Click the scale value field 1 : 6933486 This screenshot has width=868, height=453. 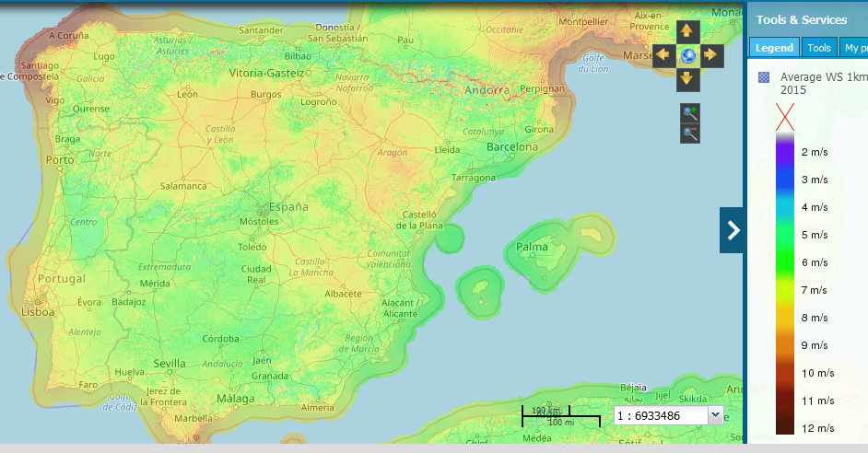[660, 416]
